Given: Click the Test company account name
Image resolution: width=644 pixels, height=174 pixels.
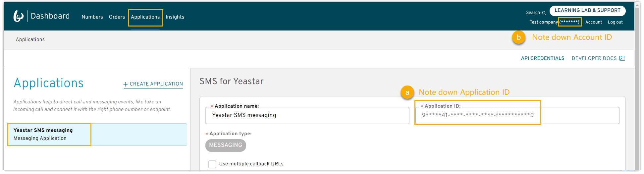Looking at the screenshot, I should 543,22.
